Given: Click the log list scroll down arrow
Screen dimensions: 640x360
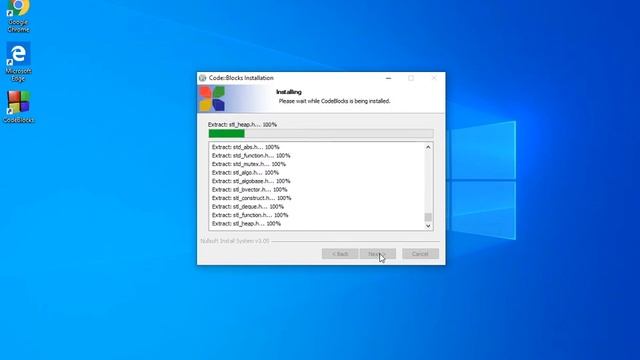Looking at the screenshot, I should 428,226.
